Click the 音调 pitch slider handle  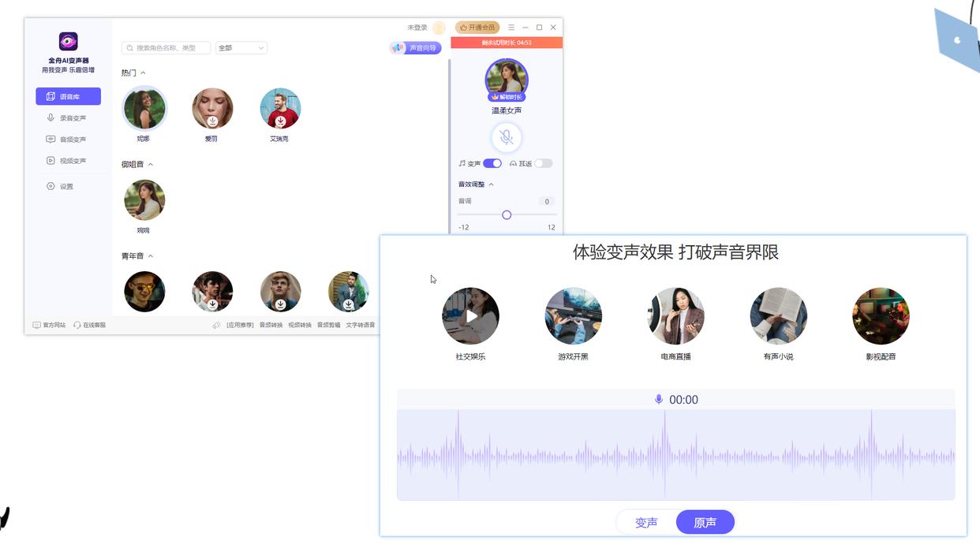coord(507,215)
